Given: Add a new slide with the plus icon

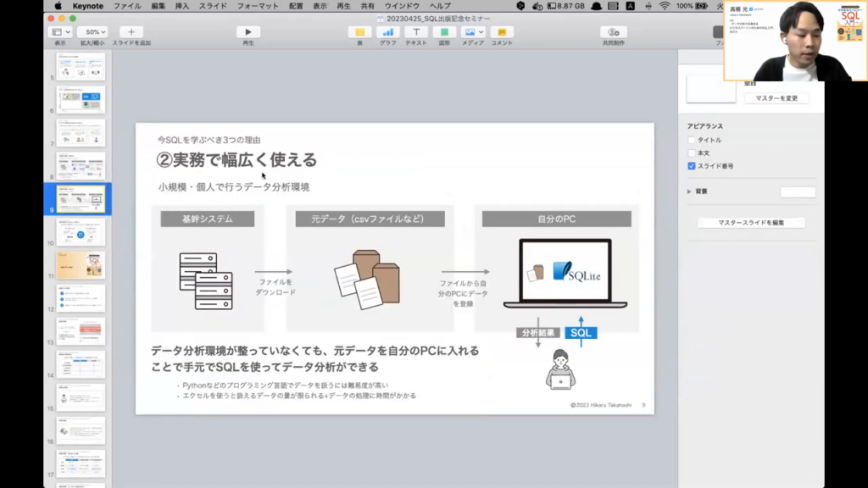Looking at the screenshot, I should 131,32.
